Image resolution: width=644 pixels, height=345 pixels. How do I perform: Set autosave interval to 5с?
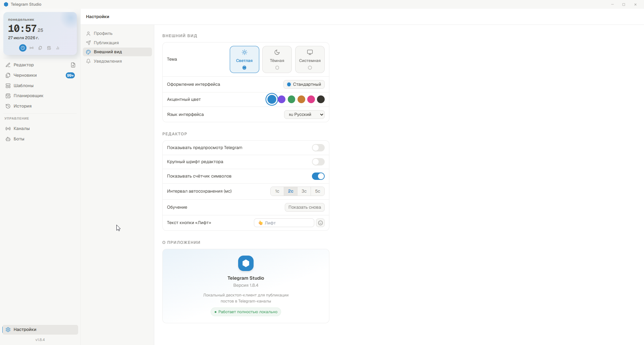pyautogui.click(x=318, y=191)
